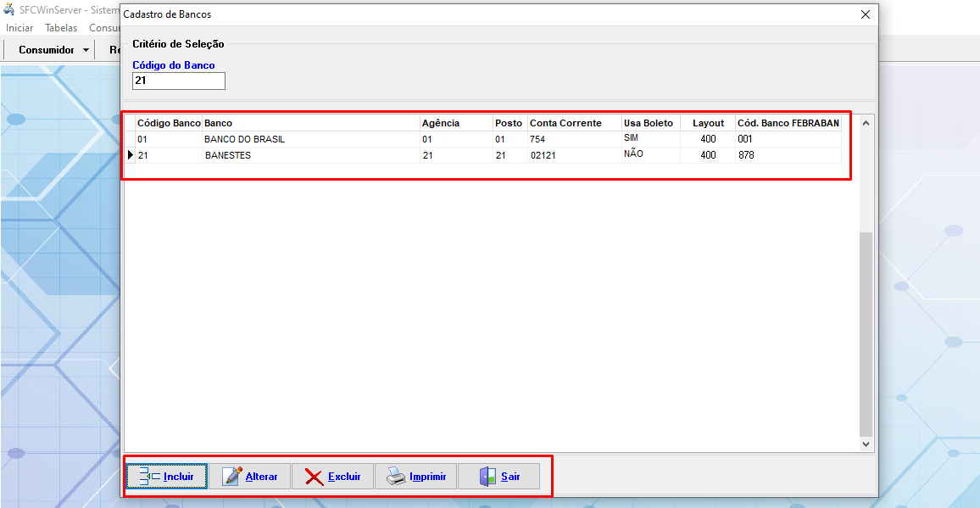The width and height of the screenshot is (980, 508).
Task: Click the Código do Banco input field
Action: click(x=179, y=81)
